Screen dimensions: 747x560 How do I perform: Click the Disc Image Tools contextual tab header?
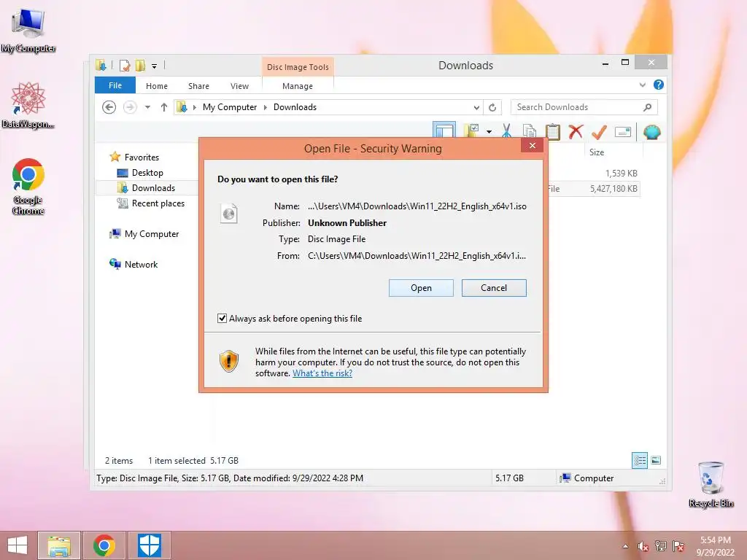(x=298, y=67)
